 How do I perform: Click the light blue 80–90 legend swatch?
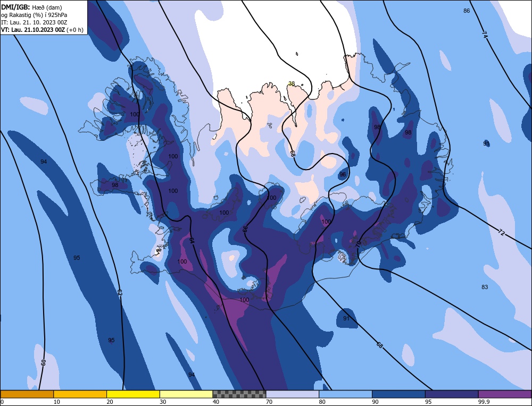coord(346,394)
